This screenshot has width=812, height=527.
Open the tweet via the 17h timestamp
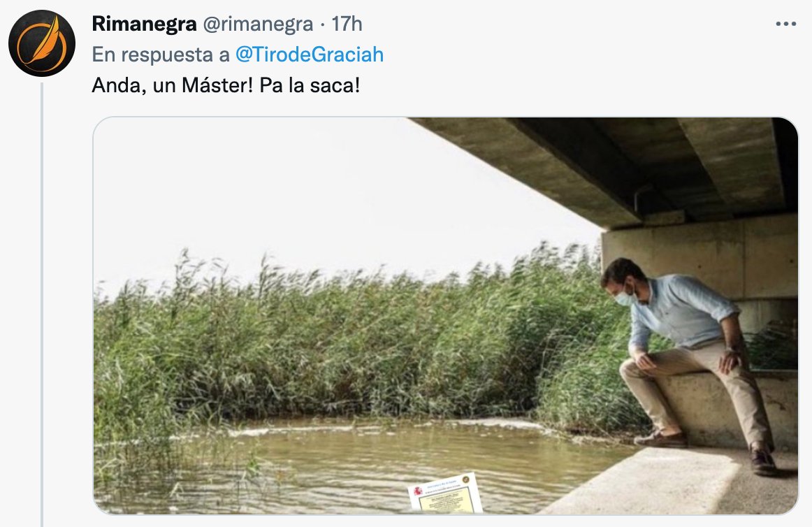click(x=347, y=24)
